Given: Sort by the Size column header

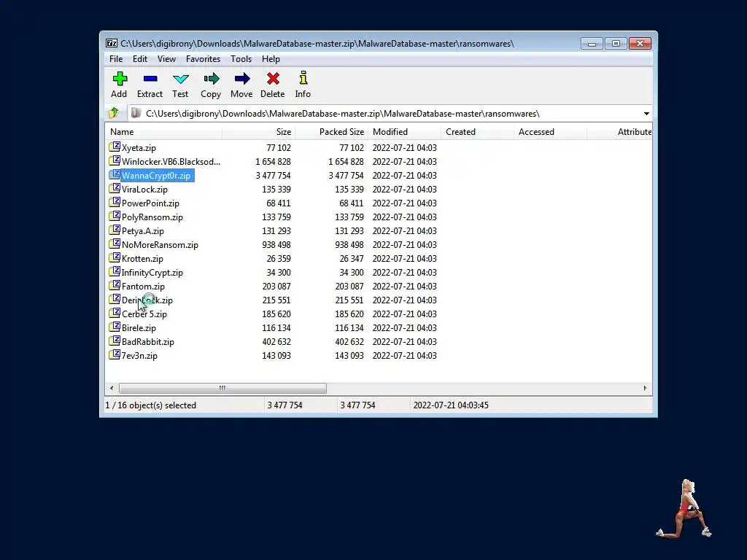Looking at the screenshot, I should click(x=258, y=132).
